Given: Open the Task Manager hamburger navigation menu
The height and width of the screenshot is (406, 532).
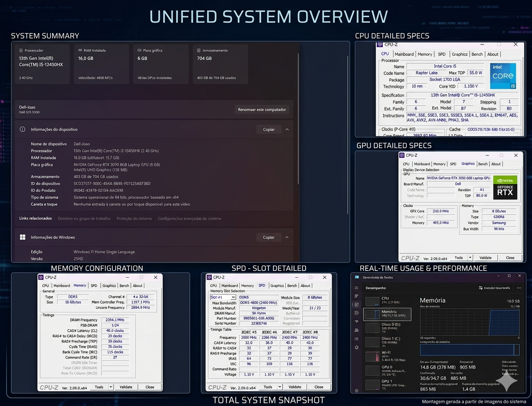Looking at the screenshot, I should coord(356,288).
